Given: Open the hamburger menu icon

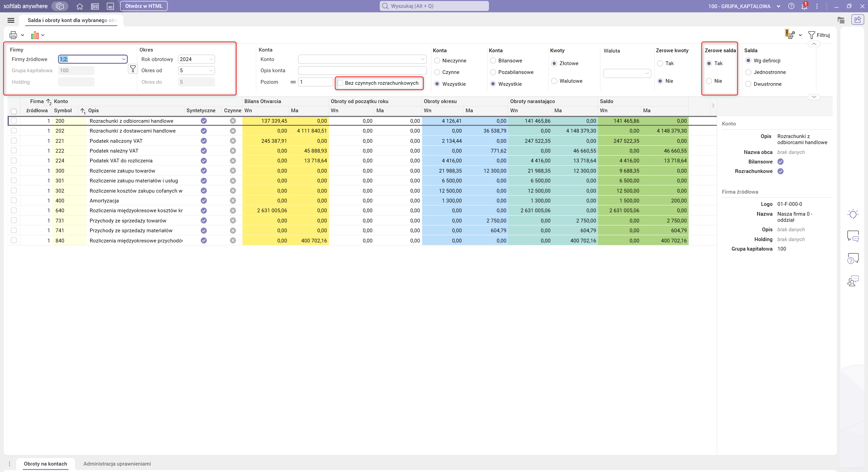Looking at the screenshot, I should 11,20.
